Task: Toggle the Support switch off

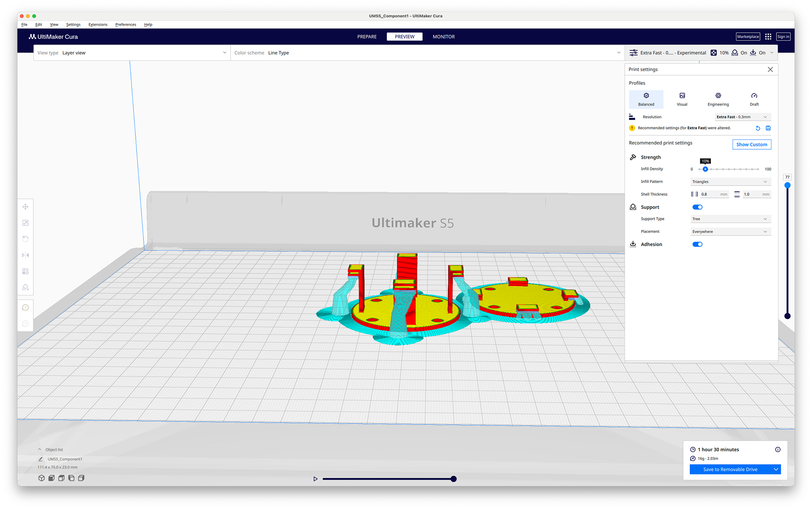Action: coord(697,207)
